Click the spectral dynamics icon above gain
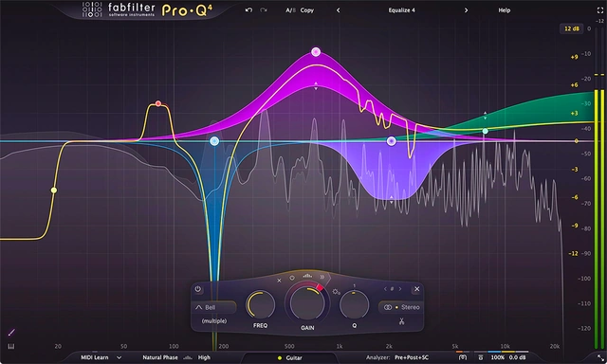The image size is (607, 364). coord(307,276)
